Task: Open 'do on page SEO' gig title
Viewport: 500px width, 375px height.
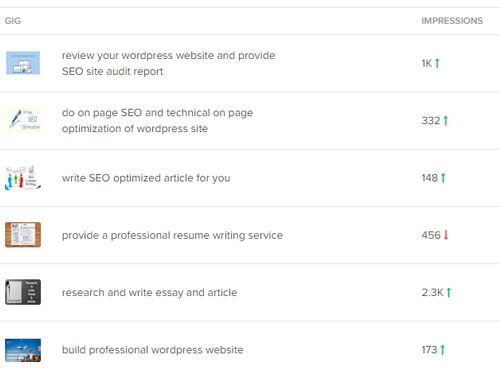Action: point(157,121)
